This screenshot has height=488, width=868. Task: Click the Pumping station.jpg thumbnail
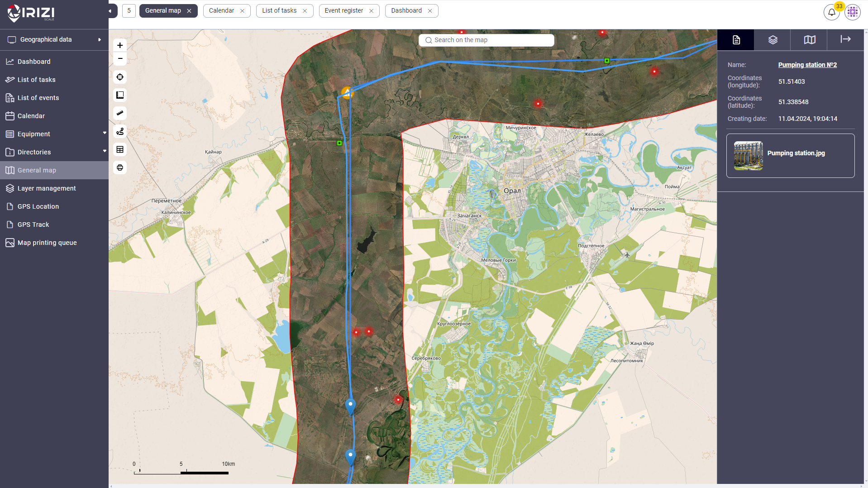coord(748,155)
